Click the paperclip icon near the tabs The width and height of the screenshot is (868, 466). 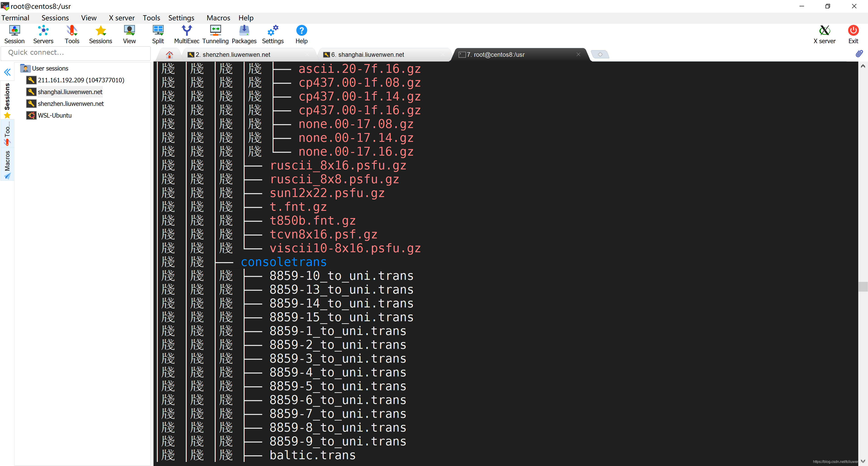(x=859, y=54)
